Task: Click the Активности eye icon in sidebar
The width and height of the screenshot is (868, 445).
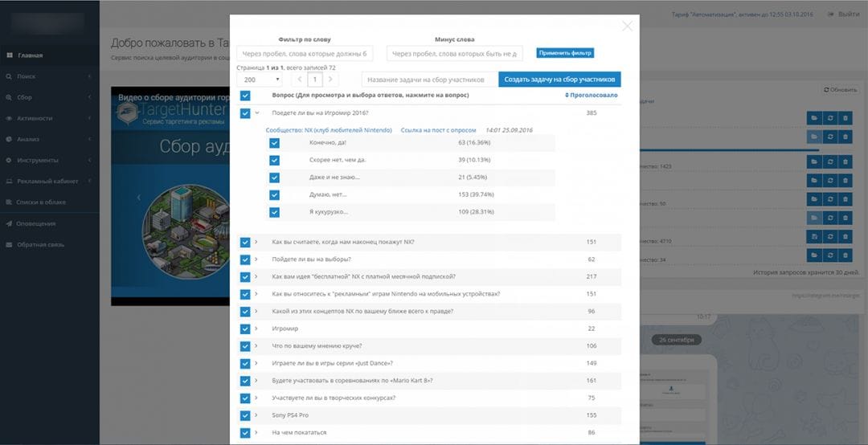Action: point(10,118)
